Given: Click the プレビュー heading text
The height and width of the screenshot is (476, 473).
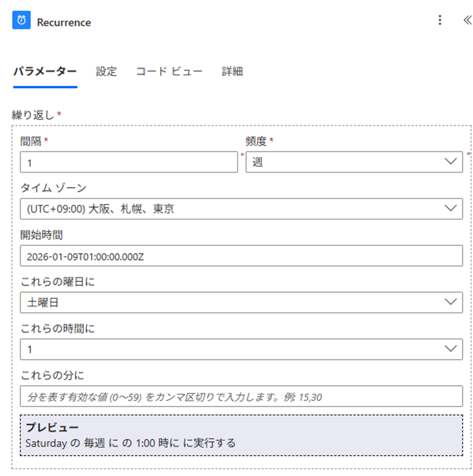Looking at the screenshot, I should [52, 427].
